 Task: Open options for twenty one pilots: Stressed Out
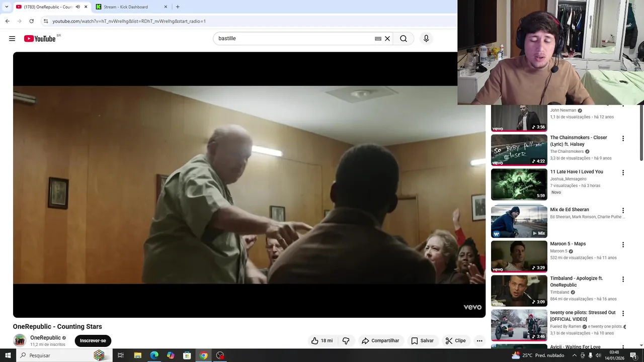(x=623, y=313)
